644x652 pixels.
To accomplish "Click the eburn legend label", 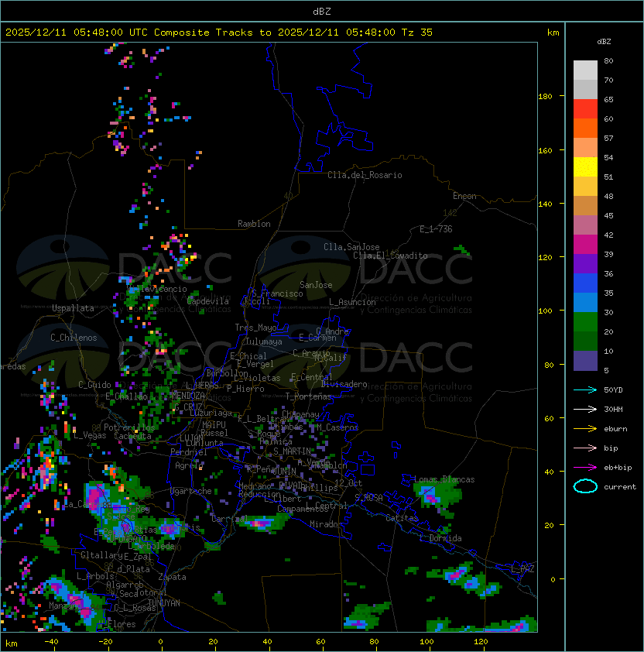I will (615, 429).
